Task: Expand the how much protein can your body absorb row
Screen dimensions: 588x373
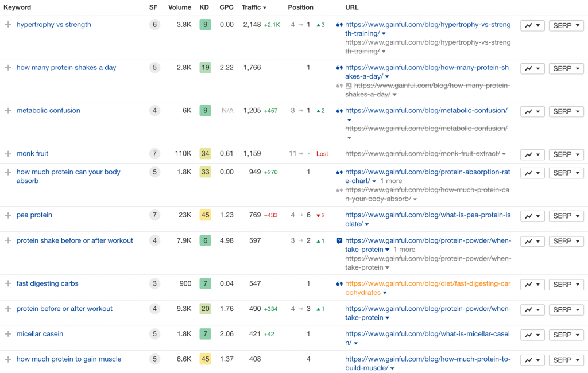Action: pos(8,172)
